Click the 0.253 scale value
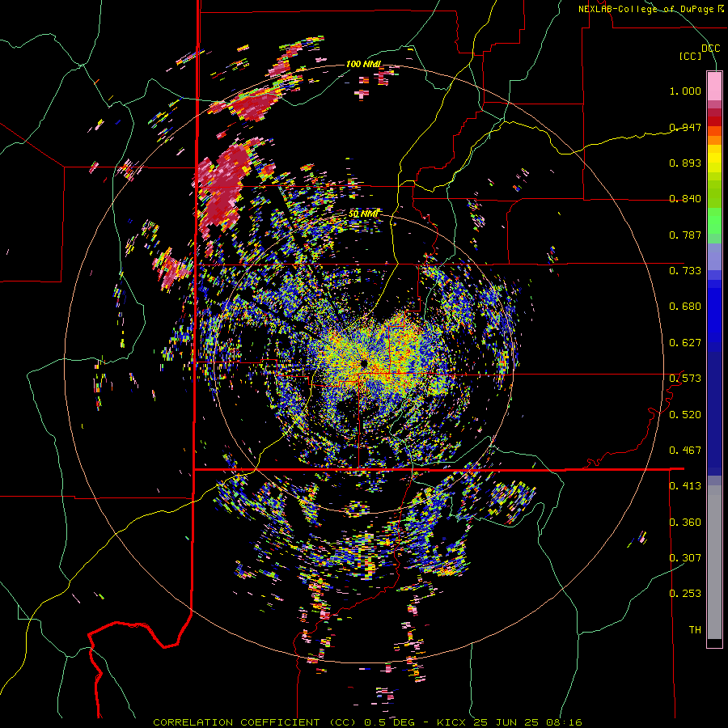728x728 pixels. [685, 594]
